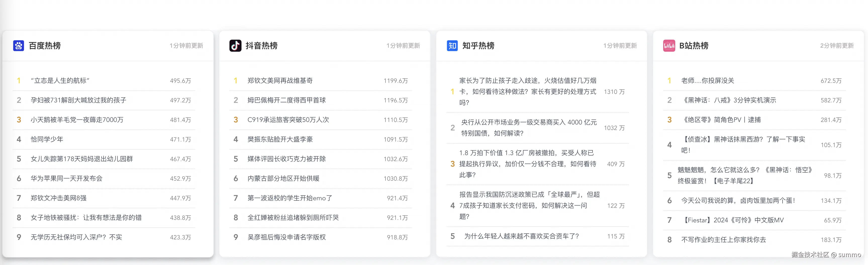This screenshot has width=868, height=265.
Task: Open Baidu topic “立志是人生的航标”
Action: pyautogui.click(x=60, y=81)
